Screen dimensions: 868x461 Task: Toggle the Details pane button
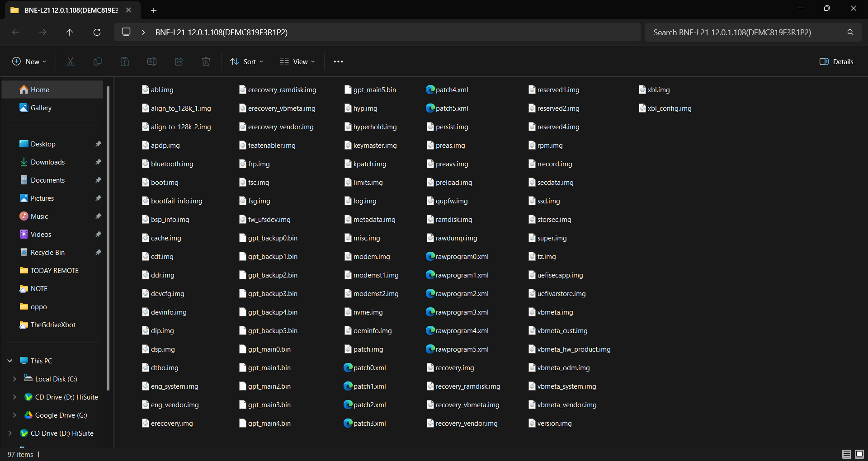tap(836, 61)
